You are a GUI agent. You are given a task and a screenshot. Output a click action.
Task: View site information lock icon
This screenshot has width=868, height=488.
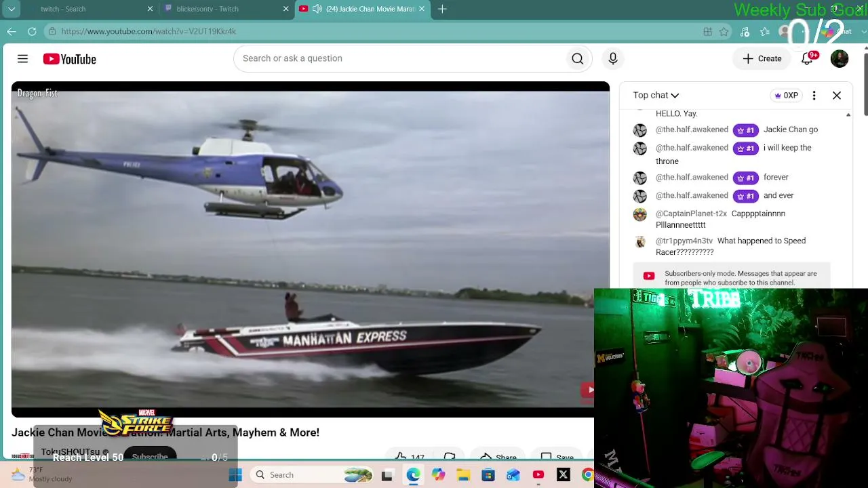click(52, 31)
